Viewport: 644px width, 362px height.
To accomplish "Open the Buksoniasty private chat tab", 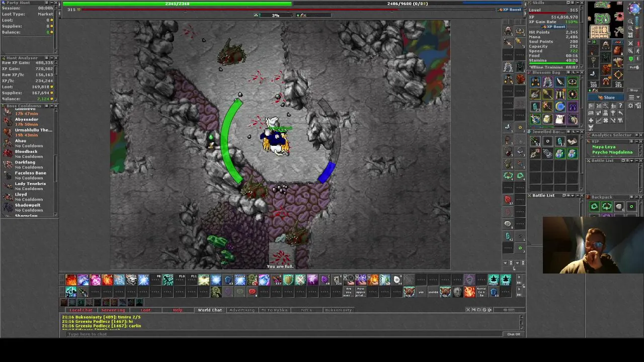I will click(x=339, y=310).
